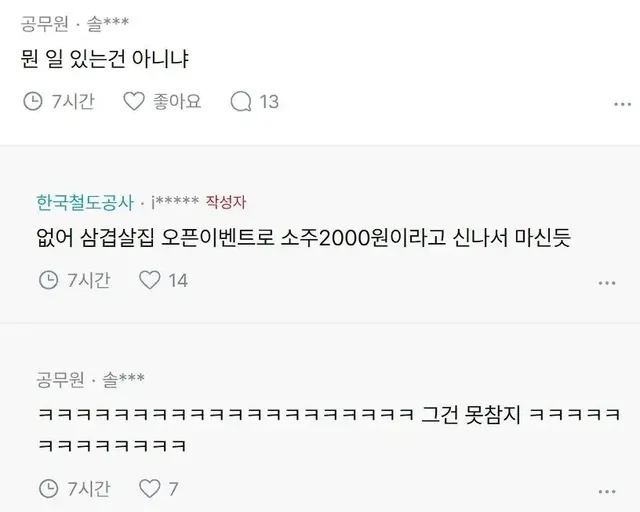The height and width of the screenshot is (512, 640).
Task: Like the top comment with heart icon
Action: (134, 101)
